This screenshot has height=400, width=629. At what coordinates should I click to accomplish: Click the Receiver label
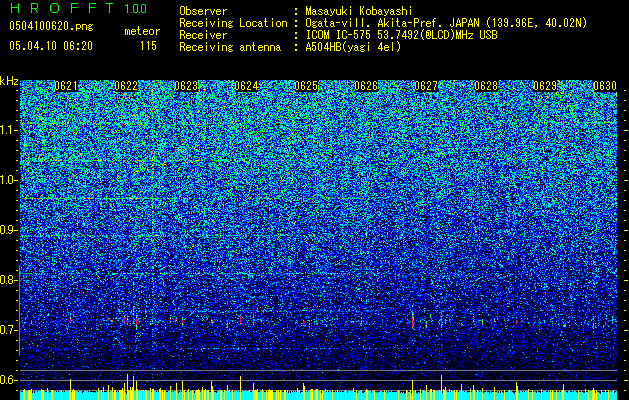point(203,35)
